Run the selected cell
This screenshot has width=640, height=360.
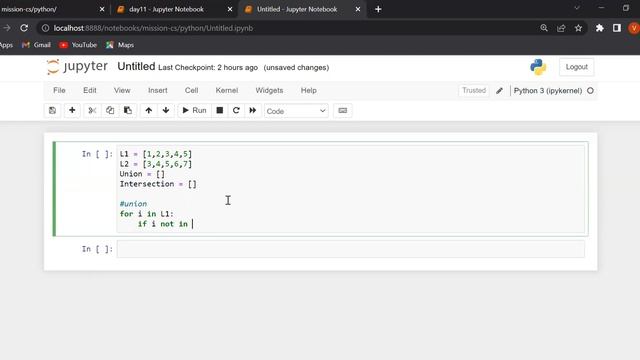pyautogui.click(x=194, y=111)
